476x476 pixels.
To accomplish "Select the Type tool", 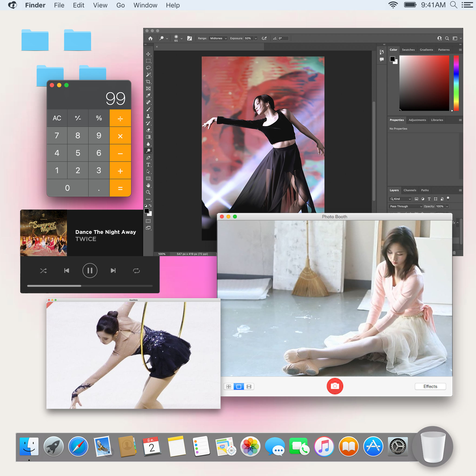I will click(148, 165).
